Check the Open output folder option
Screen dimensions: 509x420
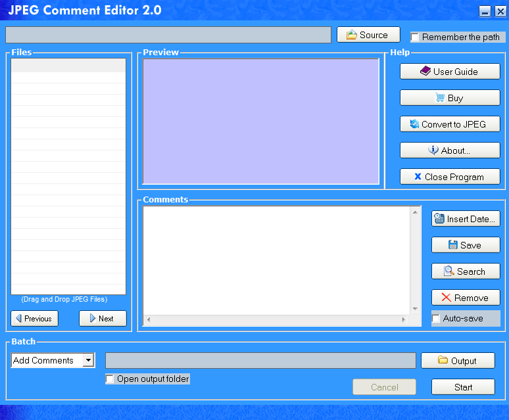tap(110, 379)
